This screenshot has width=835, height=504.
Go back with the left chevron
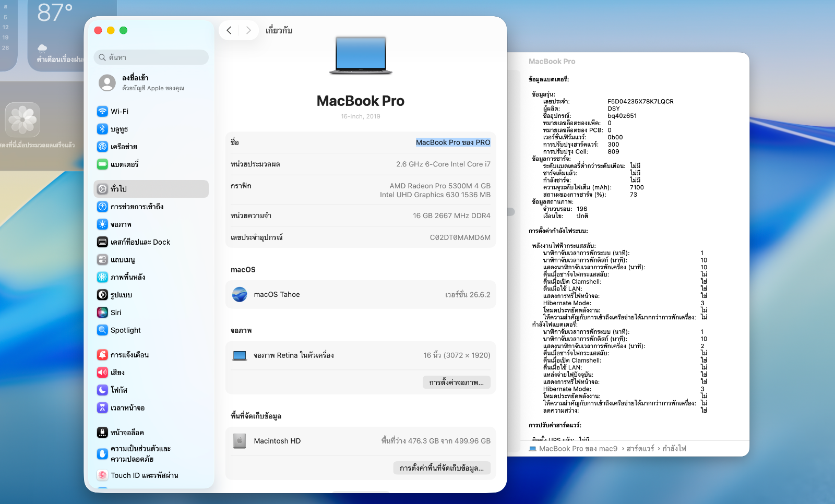point(229,30)
